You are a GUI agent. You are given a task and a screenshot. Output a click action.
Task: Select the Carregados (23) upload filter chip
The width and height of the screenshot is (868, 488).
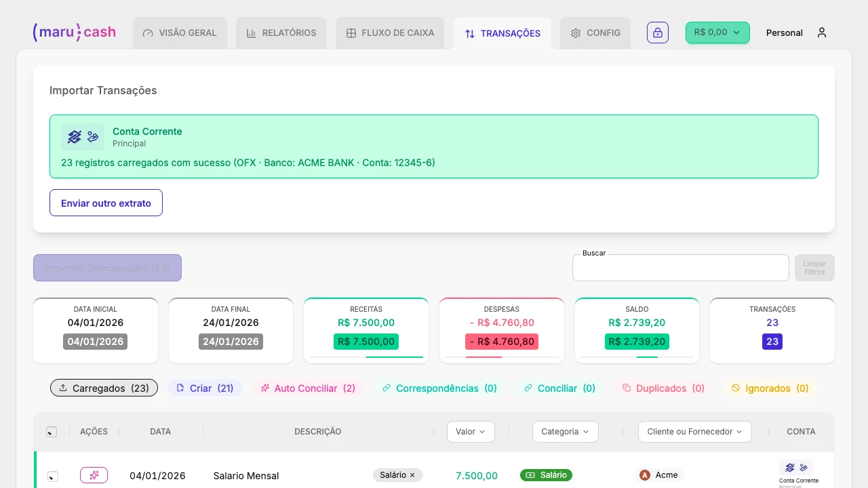pyautogui.click(x=104, y=387)
